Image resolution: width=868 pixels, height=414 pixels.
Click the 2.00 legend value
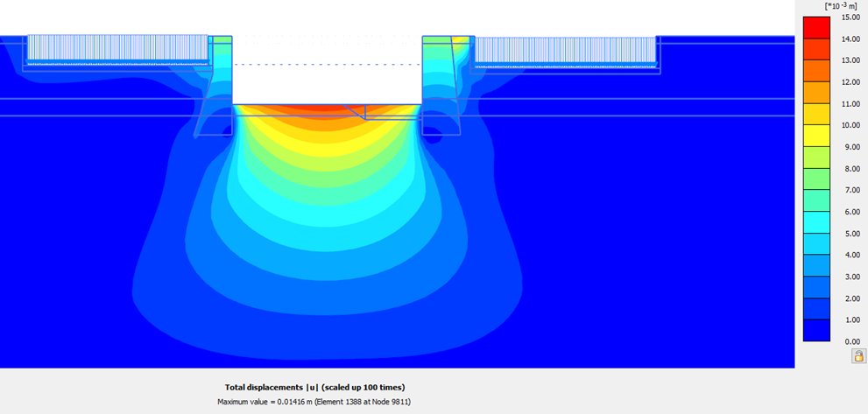click(x=850, y=298)
